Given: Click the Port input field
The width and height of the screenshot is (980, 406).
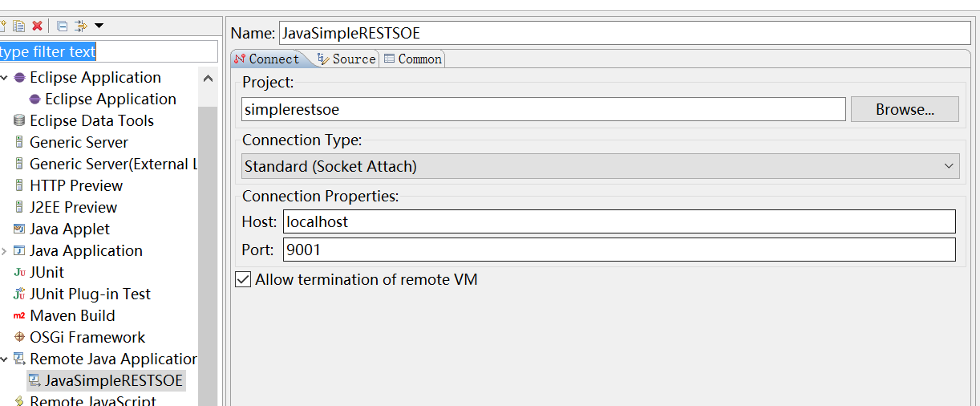Looking at the screenshot, I should coord(619,250).
